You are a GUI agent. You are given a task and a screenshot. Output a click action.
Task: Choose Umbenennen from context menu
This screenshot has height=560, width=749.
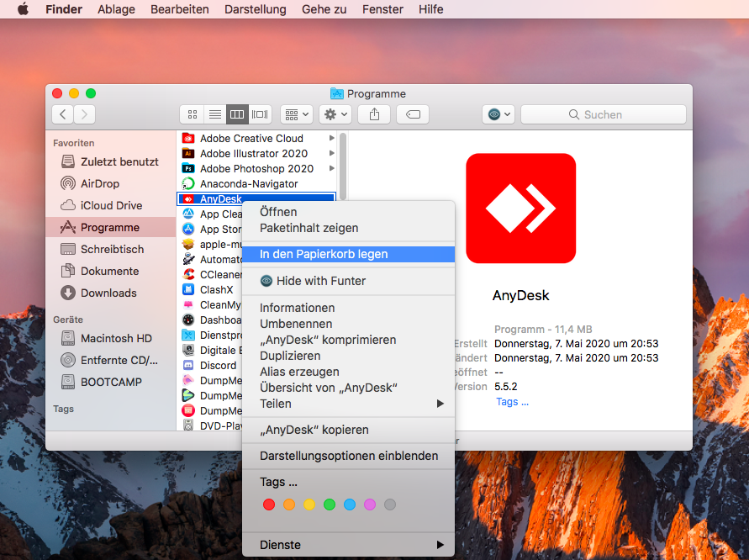pos(348,324)
